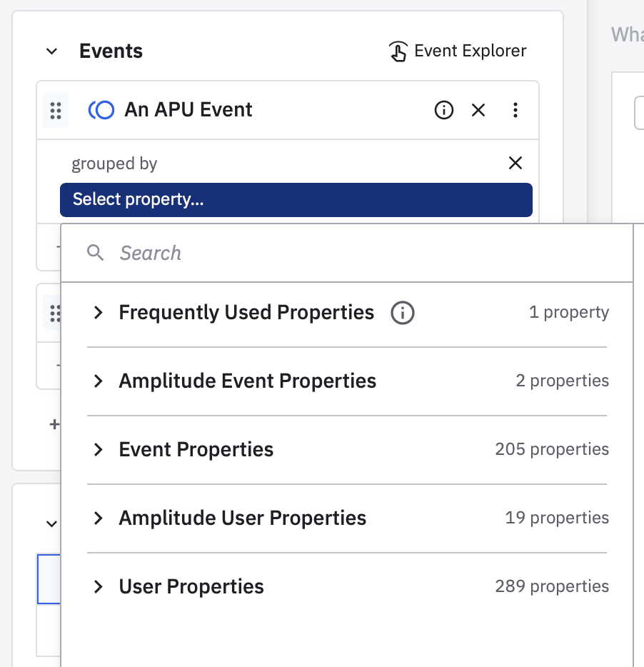Click the Events section title

111,51
